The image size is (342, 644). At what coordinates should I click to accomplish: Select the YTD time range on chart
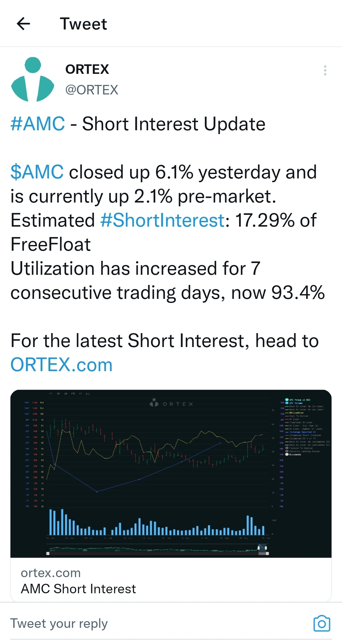tap(73, 394)
